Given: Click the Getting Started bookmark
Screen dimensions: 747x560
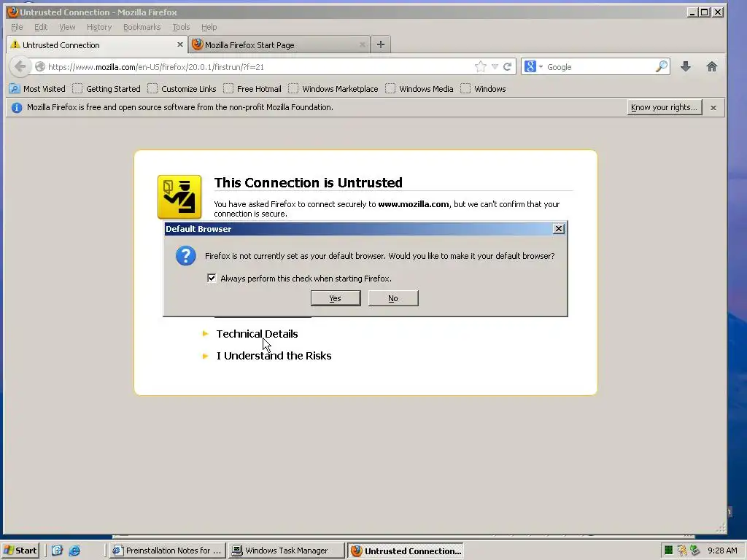Looking at the screenshot, I should pos(107,88).
